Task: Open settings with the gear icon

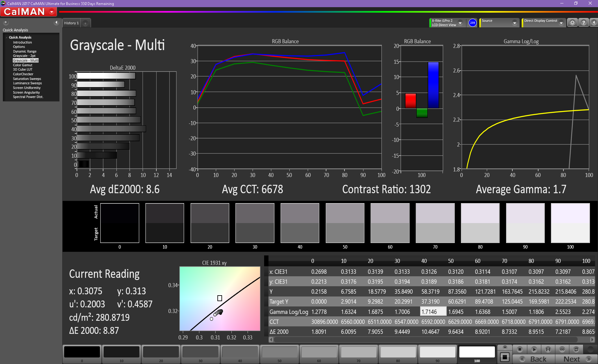Action: pyautogui.click(x=572, y=23)
